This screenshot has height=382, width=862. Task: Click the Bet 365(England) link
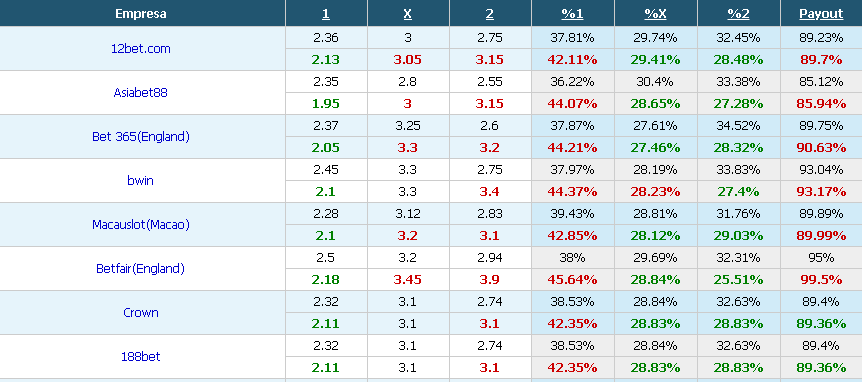(141, 137)
